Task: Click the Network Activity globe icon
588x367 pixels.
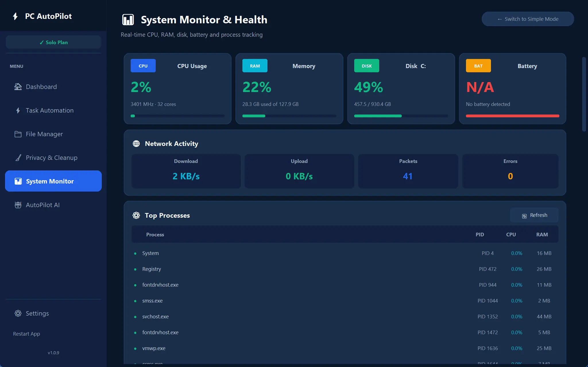Action: 136,144
